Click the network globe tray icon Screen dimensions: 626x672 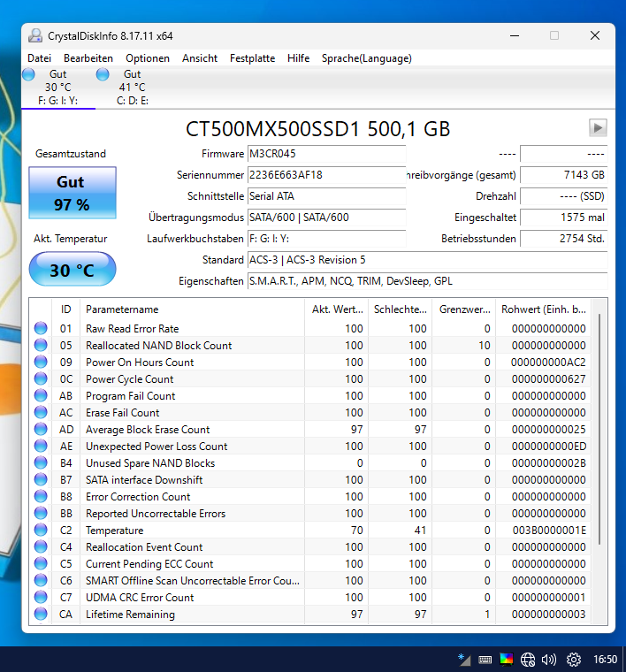pyautogui.click(x=528, y=659)
